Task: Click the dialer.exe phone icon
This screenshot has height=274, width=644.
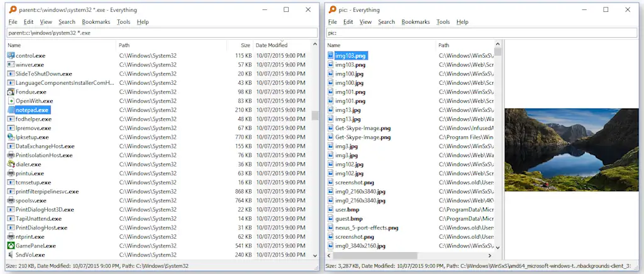Action: (11, 165)
